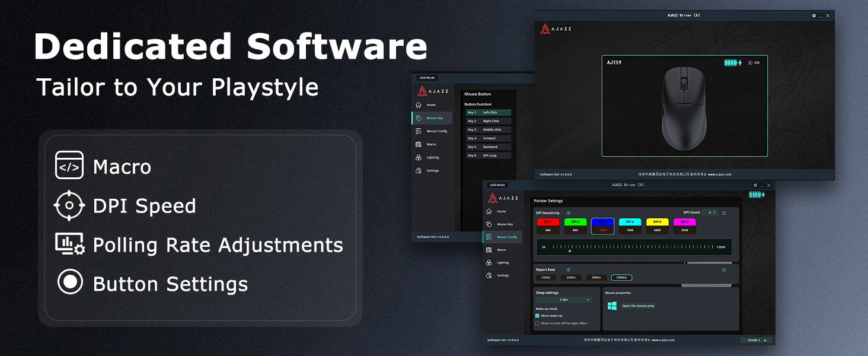Select Key 1 Left-Click row

pos(489,112)
